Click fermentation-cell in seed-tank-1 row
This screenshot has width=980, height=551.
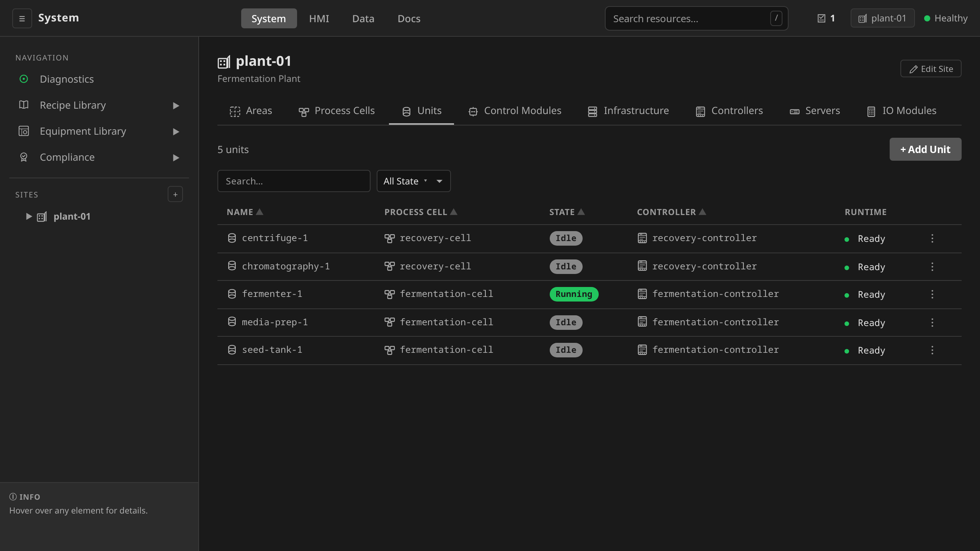coord(446,350)
